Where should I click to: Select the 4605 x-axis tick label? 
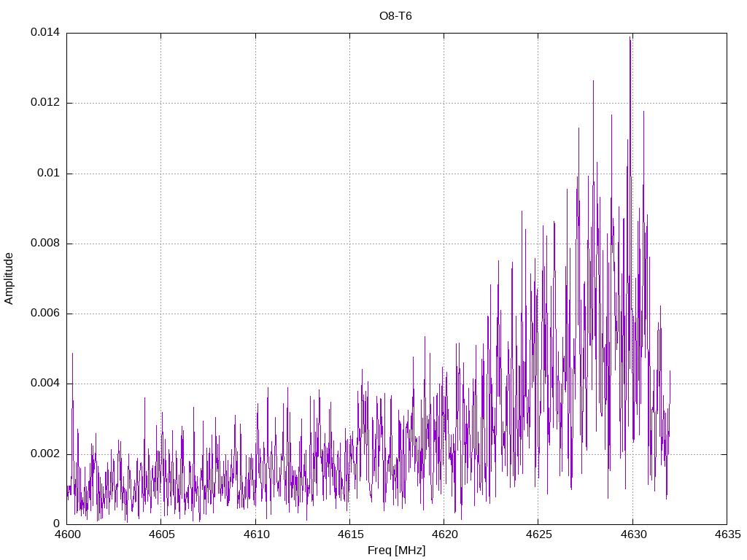[x=160, y=534]
